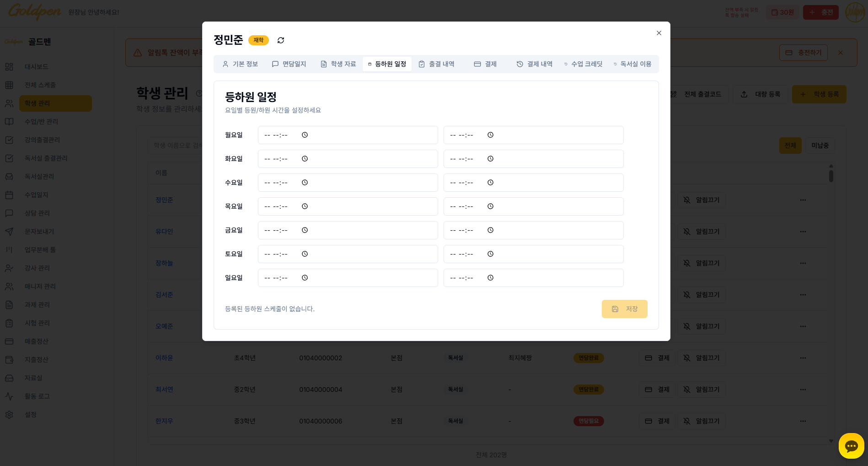Click the Monday departure time input field
868x466 pixels.
[x=533, y=135]
